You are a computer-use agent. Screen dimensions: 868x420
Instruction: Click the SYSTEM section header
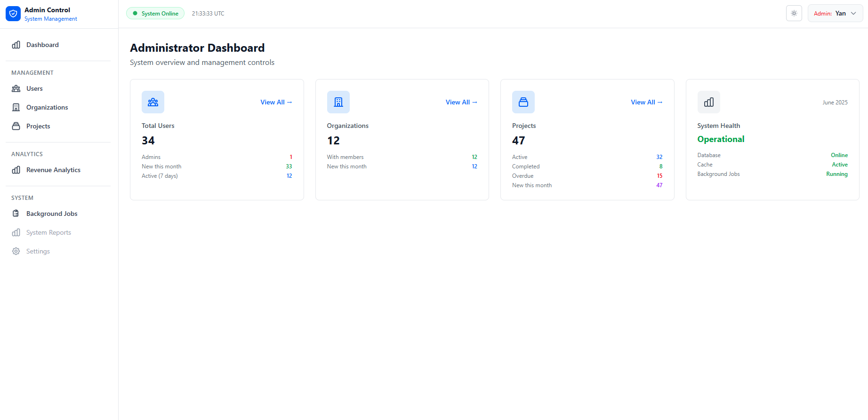click(x=22, y=198)
